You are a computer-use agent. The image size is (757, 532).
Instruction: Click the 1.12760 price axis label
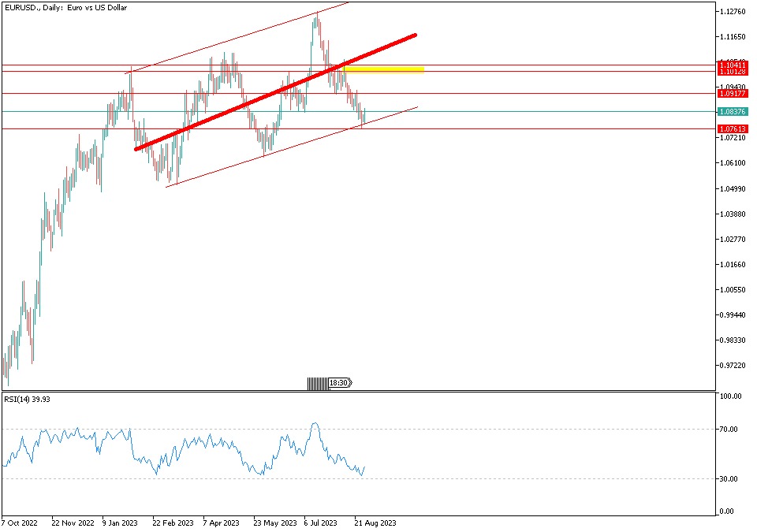tap(733, 12)
